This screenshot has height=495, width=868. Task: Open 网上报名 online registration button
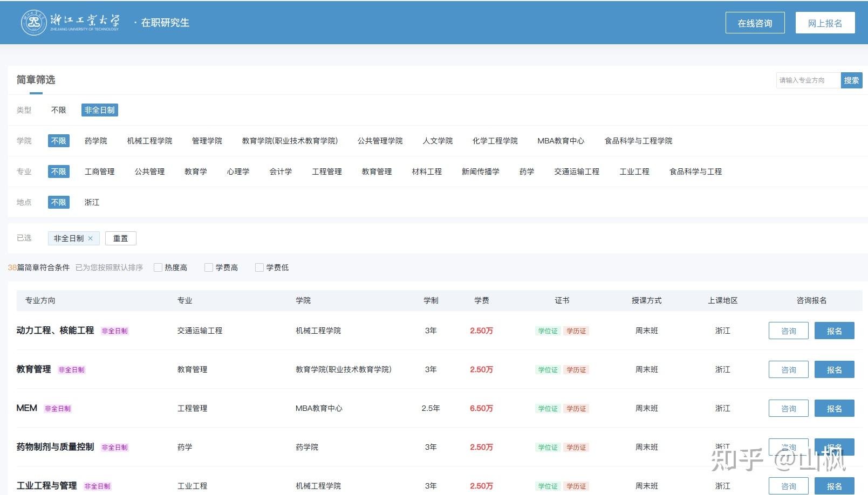tap(825, 23)
